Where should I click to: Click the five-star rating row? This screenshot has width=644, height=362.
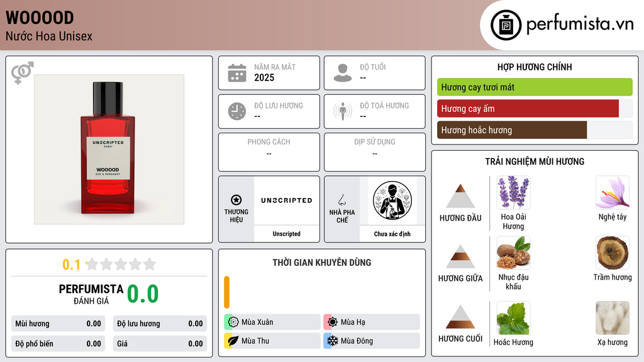tap(121, 264)
